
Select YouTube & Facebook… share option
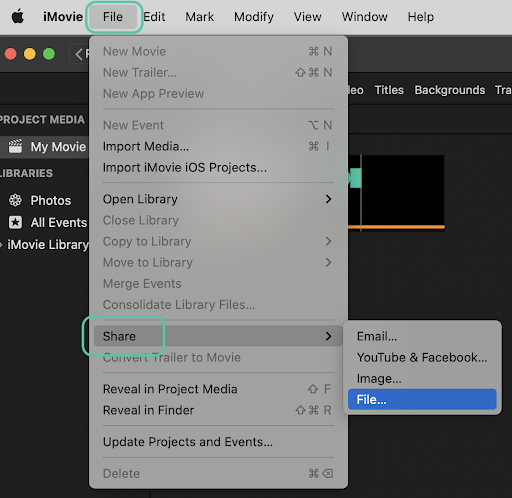pyautogui.click(x=422, y=357)
